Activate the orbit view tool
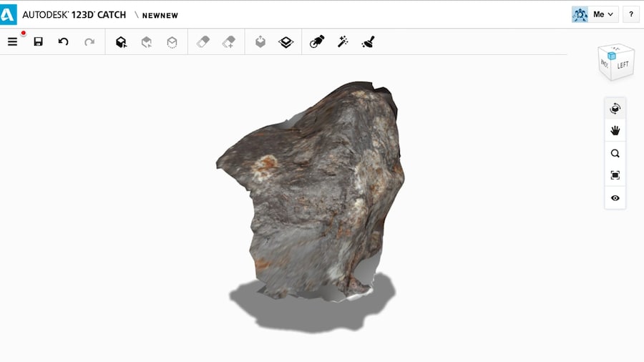 coord(615,109)
